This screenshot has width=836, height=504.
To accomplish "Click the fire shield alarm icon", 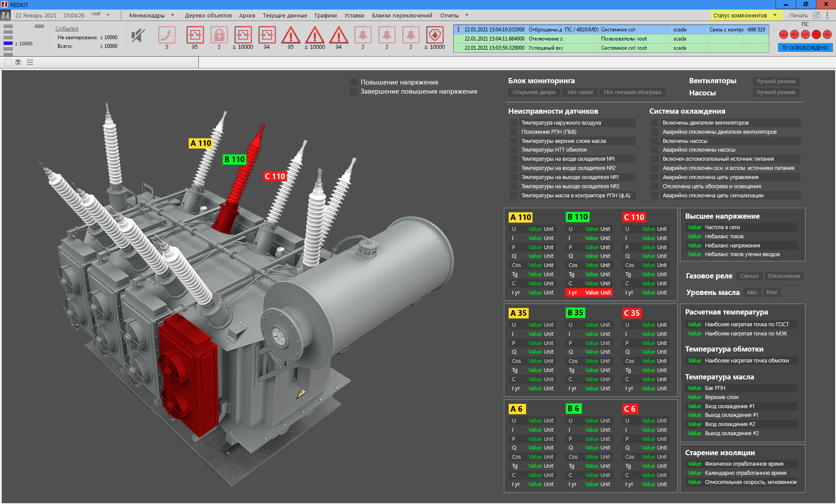I will pyautogui.click(x=435, y=35).
